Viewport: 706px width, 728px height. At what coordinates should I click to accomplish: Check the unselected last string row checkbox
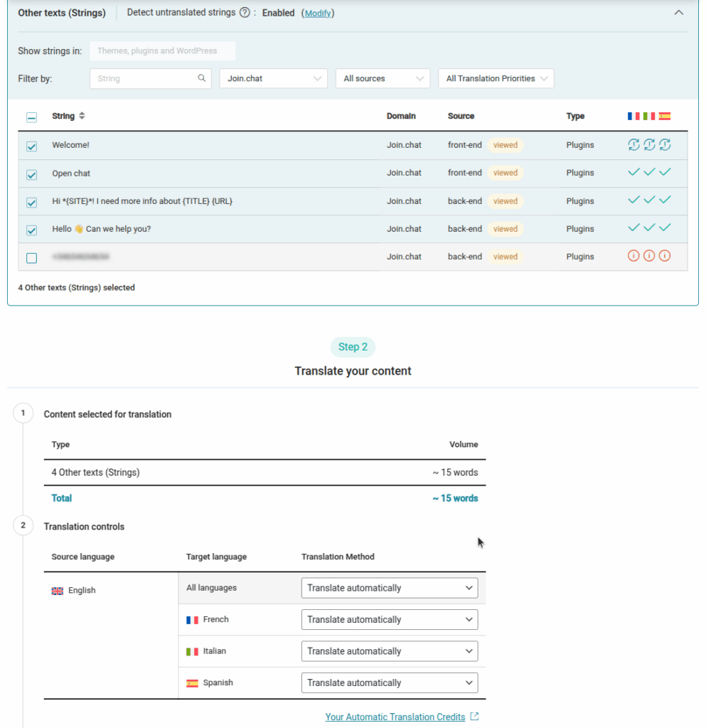31,258
